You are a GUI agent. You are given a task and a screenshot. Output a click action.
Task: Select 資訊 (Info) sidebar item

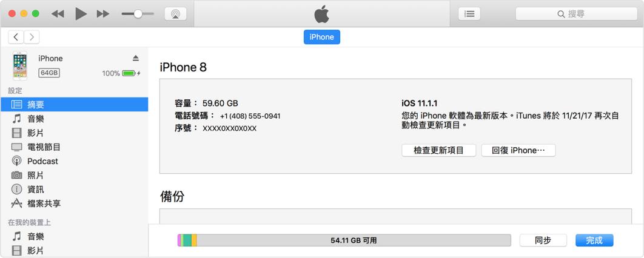75,190
